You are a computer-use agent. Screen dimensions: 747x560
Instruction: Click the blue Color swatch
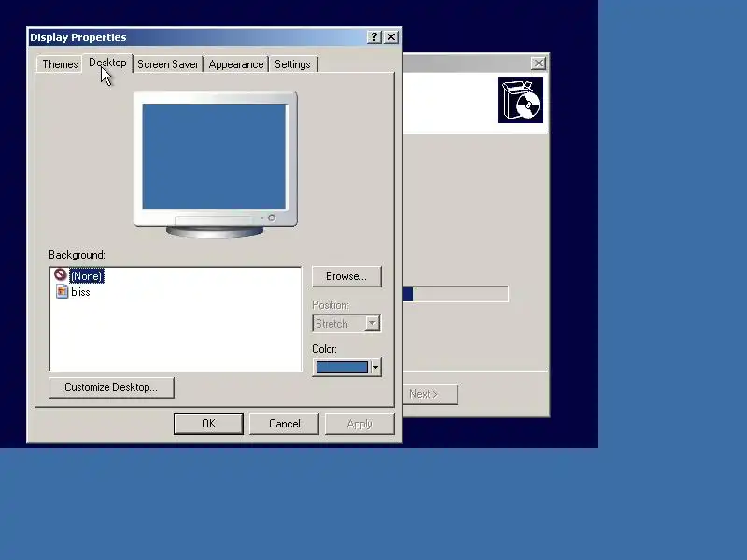(x=342, y=367)
